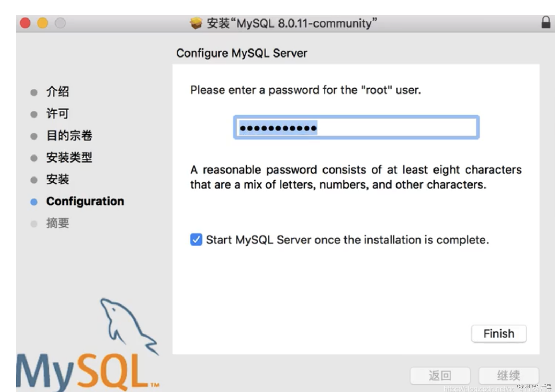Click the window title MySQL 8.0.11-community
This screenshot has width=557, height=392.
[292, 23]
